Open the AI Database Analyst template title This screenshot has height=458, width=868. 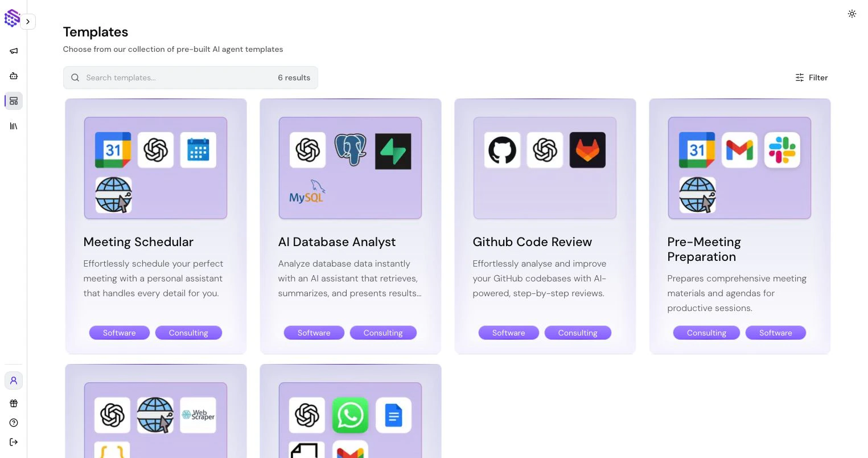click(x=337, y=242)
